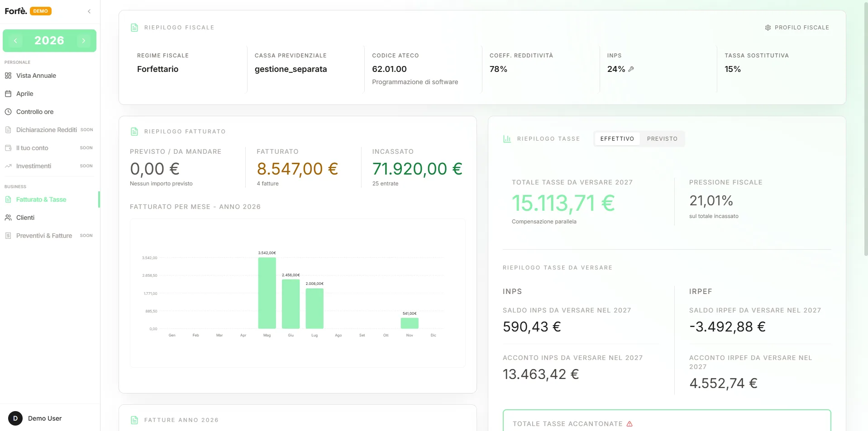Viewport: 868px width, 431px height.
Task: Click the page vertical scrollbar
Action: (866, 129)
